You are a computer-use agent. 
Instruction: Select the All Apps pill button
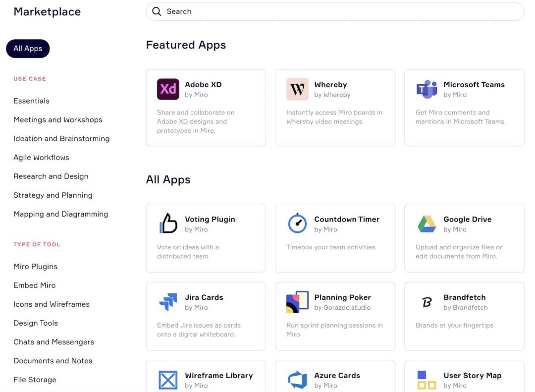point(28,49)
